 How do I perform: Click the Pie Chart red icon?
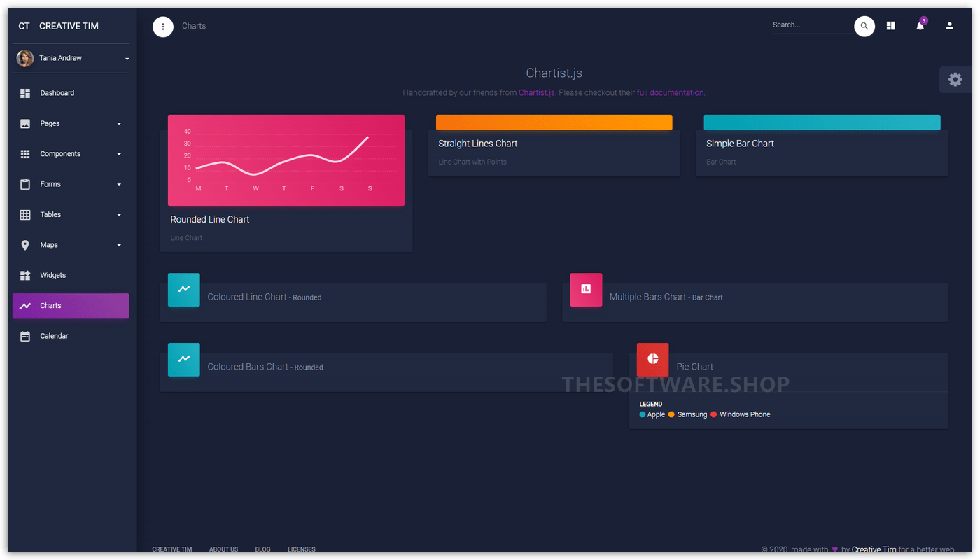[652, 359]
